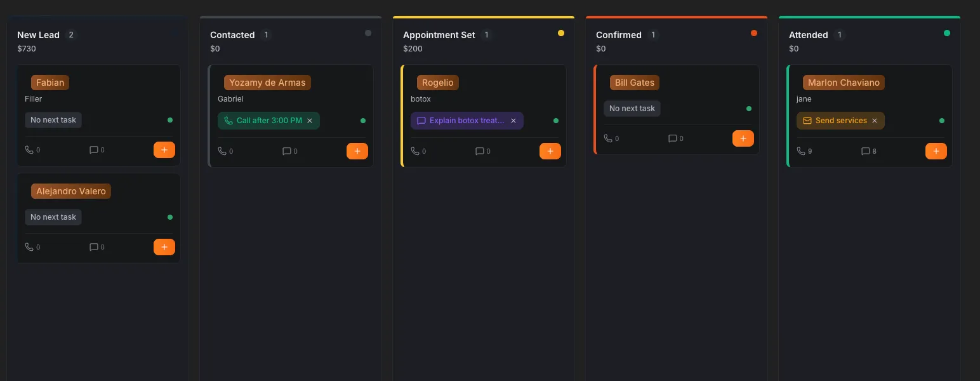Click the yellow dot in Appointment Set header

(560, 33)
